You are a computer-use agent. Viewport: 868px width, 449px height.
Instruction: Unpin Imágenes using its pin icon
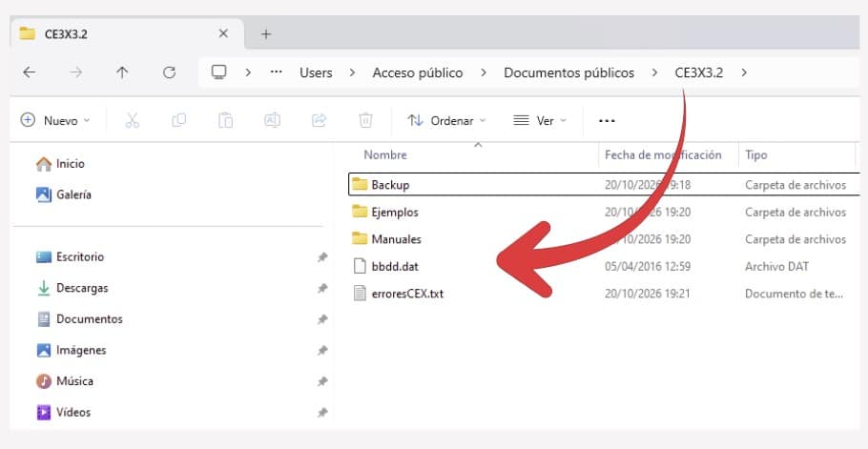click(322, 351)
